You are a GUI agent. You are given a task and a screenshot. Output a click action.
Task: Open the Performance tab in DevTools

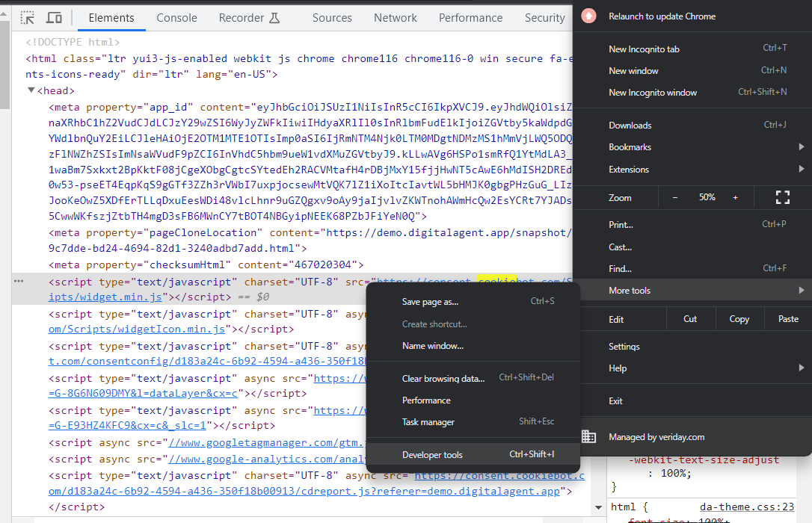coord(470,18)
